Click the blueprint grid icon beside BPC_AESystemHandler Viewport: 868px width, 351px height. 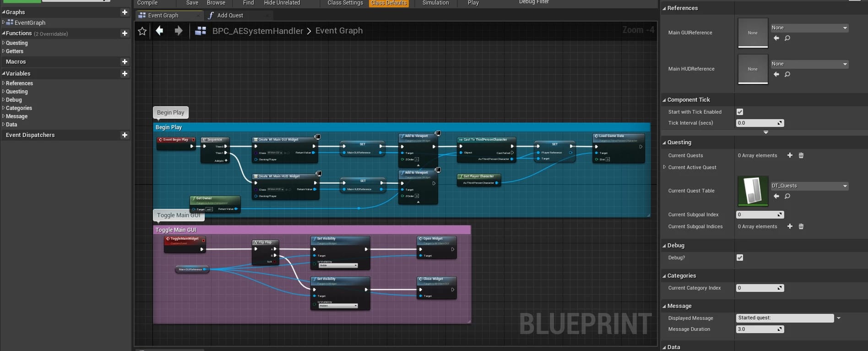click(x=200, y=31)
